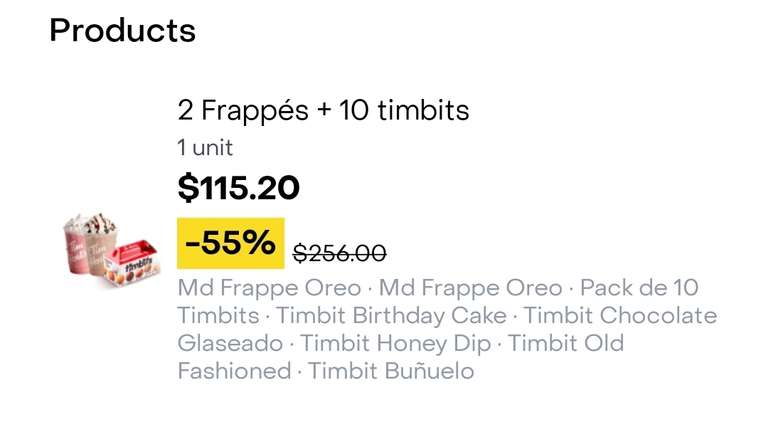Click the Timbit Old text
768x422 pixels.
coord(566,343)
